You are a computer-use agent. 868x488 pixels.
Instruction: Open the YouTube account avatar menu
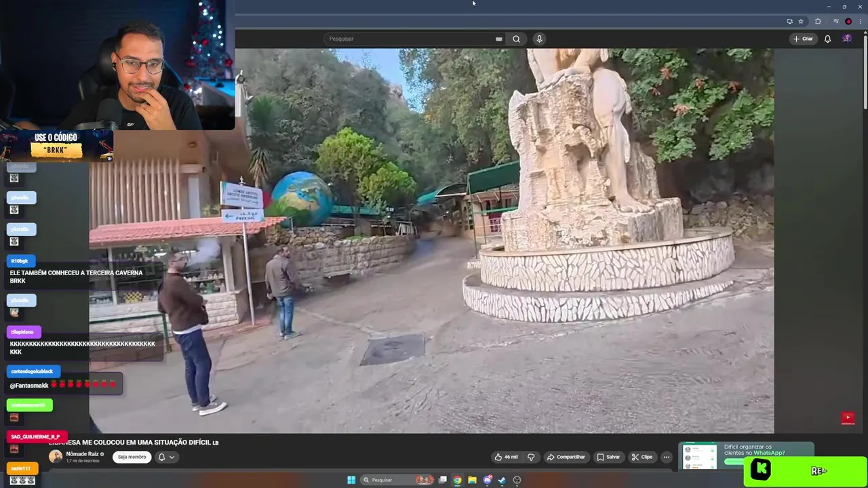click(x=847, y=39)
